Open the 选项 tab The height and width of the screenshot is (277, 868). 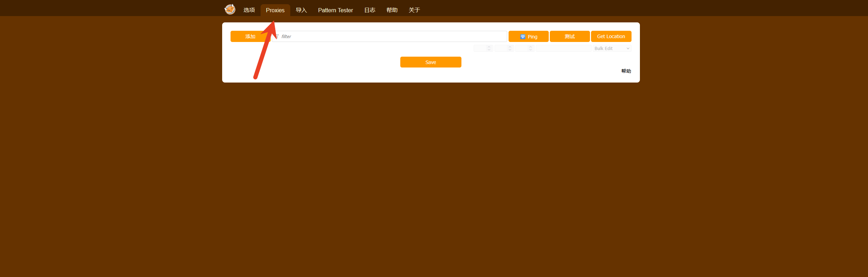(249, 10)
